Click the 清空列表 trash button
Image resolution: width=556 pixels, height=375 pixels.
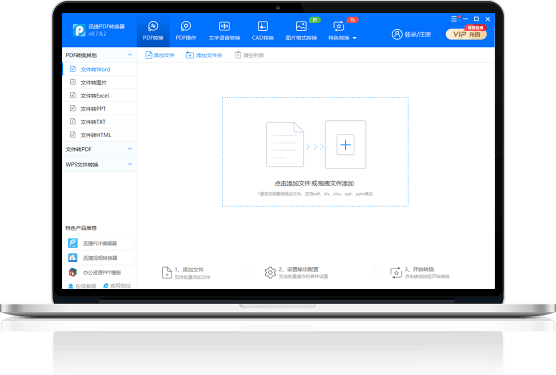[249, 55]
